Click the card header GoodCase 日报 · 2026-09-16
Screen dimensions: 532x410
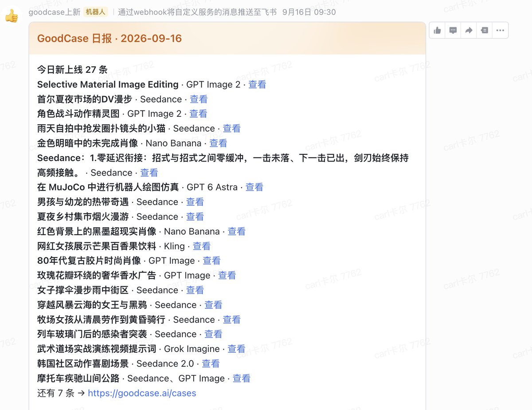pyautogui.click(x=110, y=39)
